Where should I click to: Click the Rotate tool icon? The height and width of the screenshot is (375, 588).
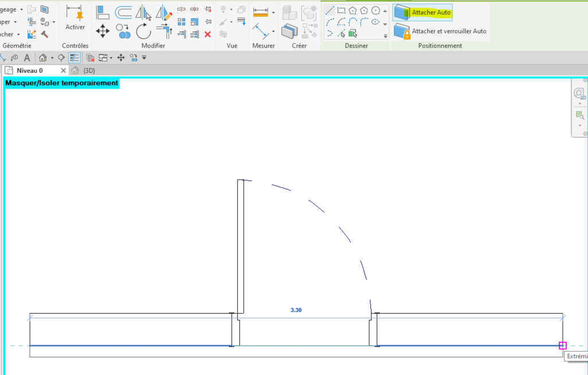pos(143,30)
